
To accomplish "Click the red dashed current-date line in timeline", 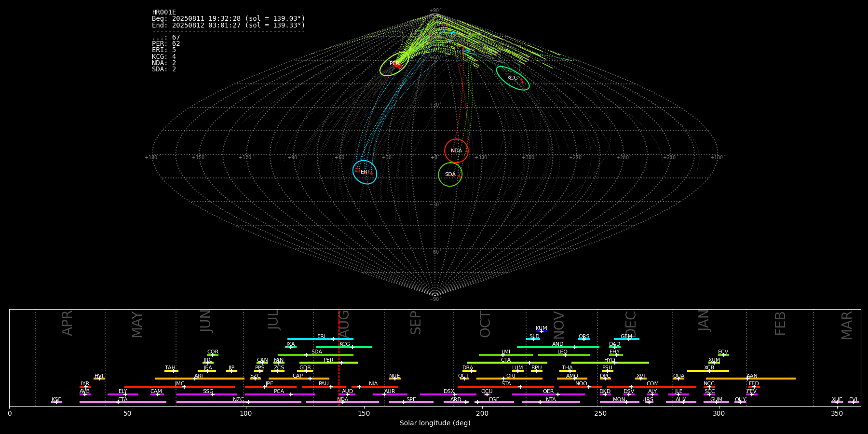I will click(339, 357).
